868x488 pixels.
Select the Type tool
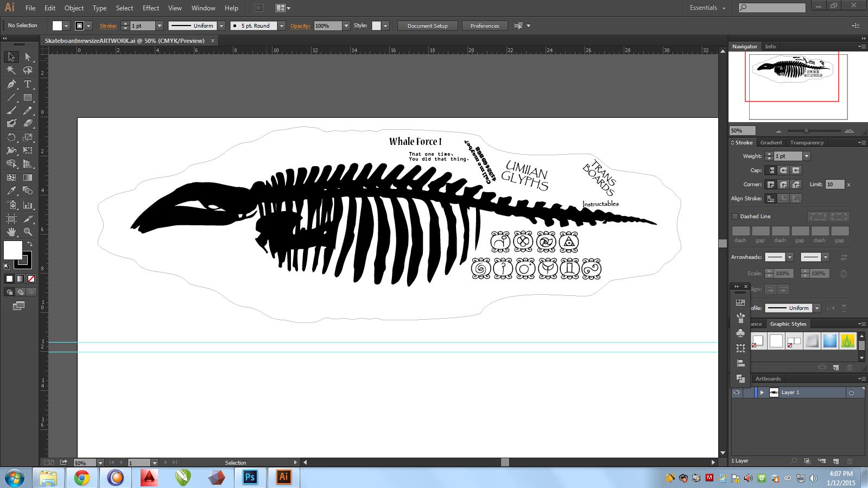(x=28, y=84)
